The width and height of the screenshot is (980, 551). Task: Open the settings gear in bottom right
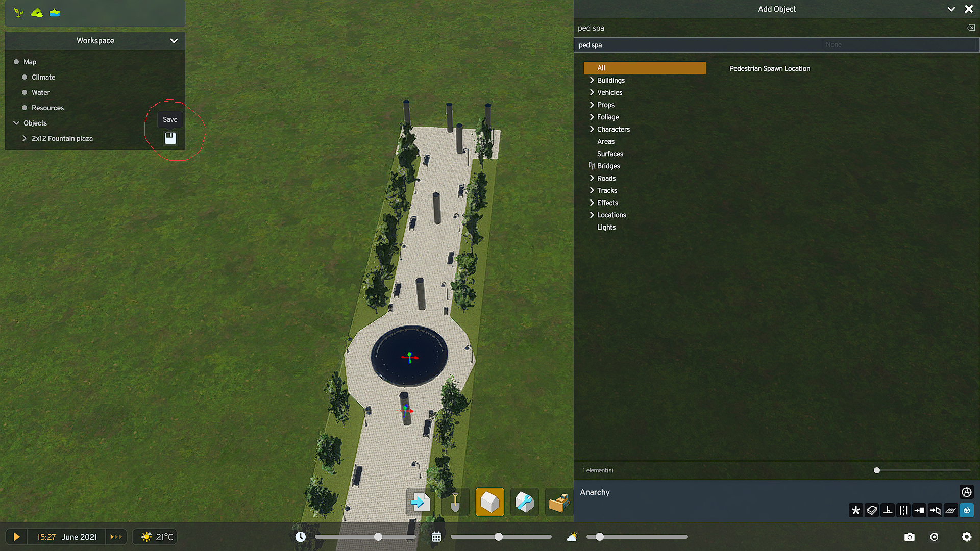[x=967, y=536]
